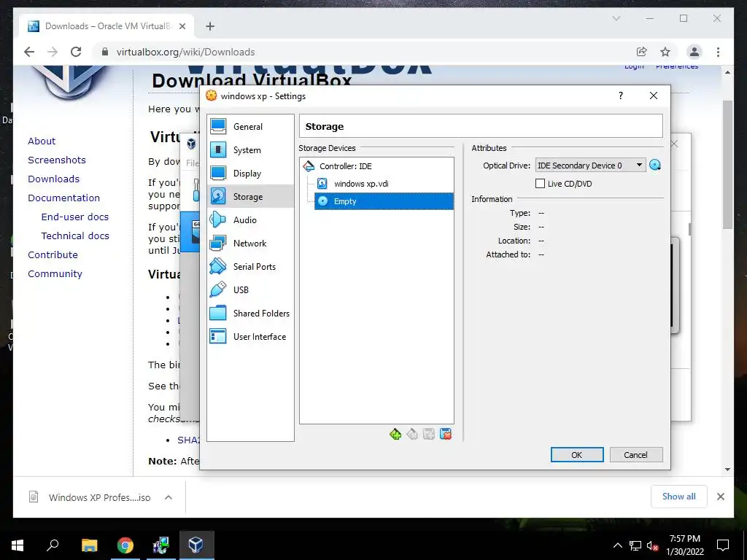Image resolution: width=747 pixels, height=560 pixels.
Task: Open VirtualBox from the taskbar
Action: coord(196,545)
